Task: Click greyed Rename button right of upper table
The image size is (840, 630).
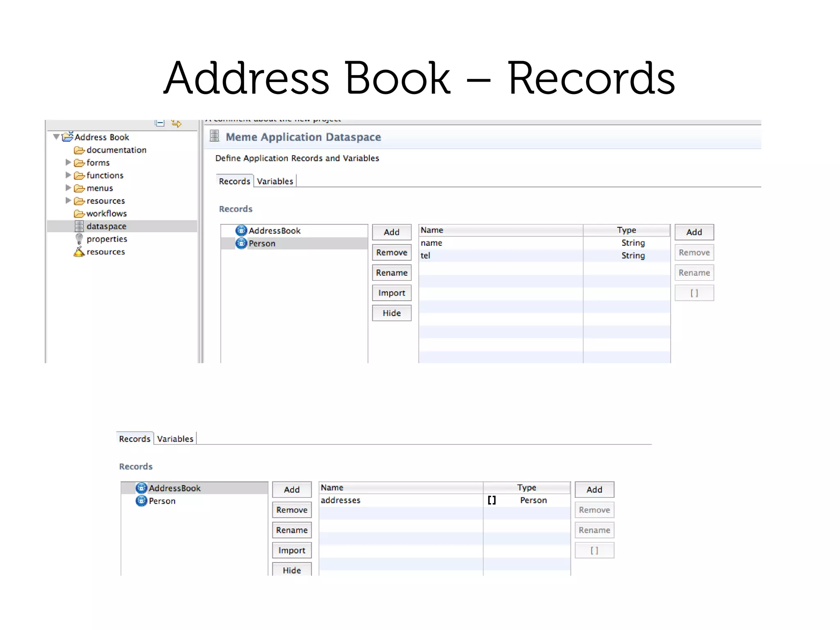Action: pos(694,273)
